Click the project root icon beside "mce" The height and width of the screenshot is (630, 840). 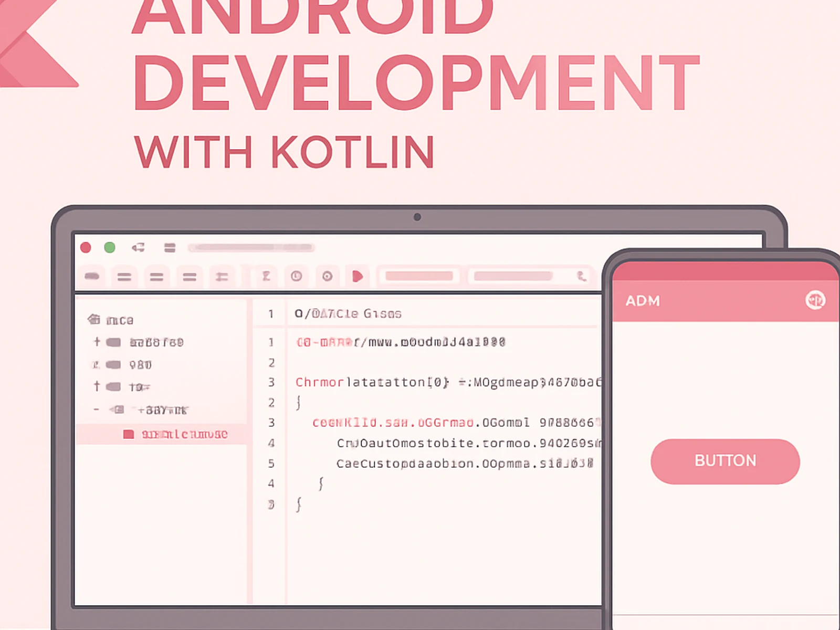coord(94,319)
